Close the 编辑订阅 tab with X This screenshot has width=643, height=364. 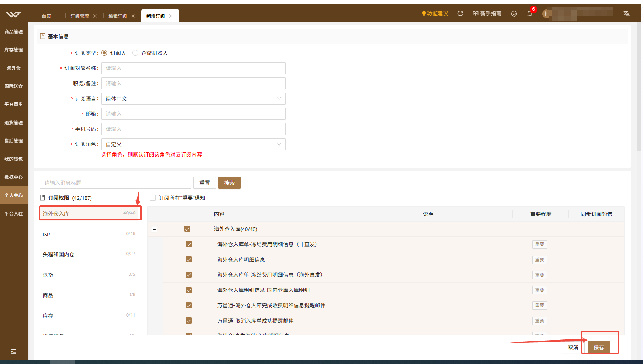click(133, 16)
